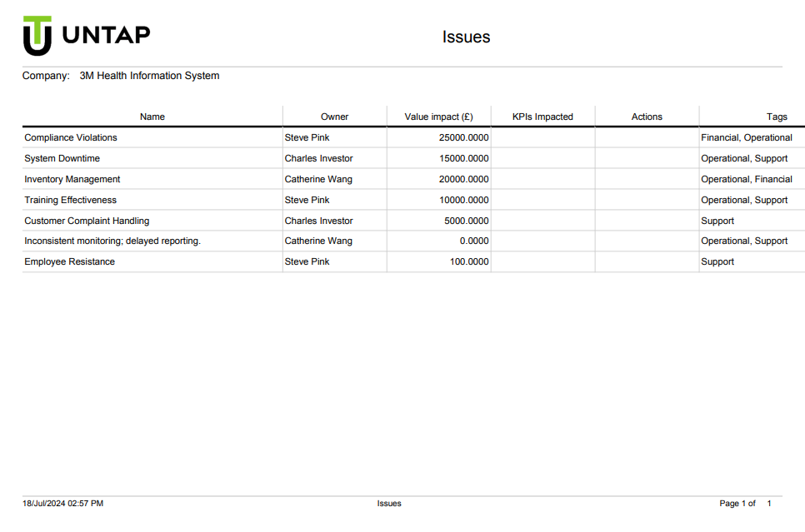Click the "Employee Resistance" issue name
The width and height of the screenshot is (805, 532).
point(70,261)
